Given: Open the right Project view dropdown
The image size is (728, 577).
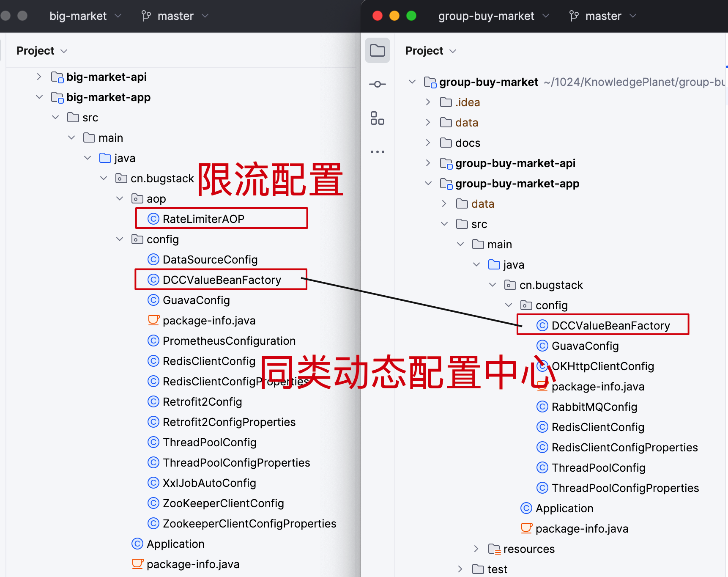Looking at the screenshot, I should 430,51.
